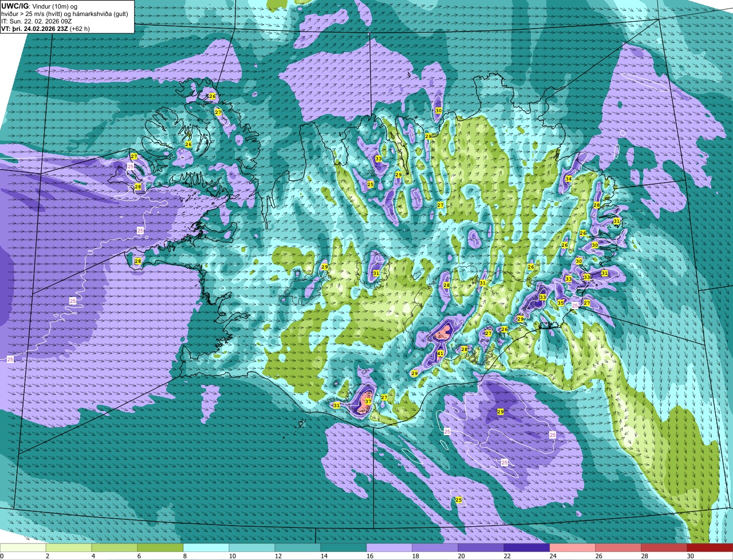Select the yellow peak gust label 35

(561, 302)
